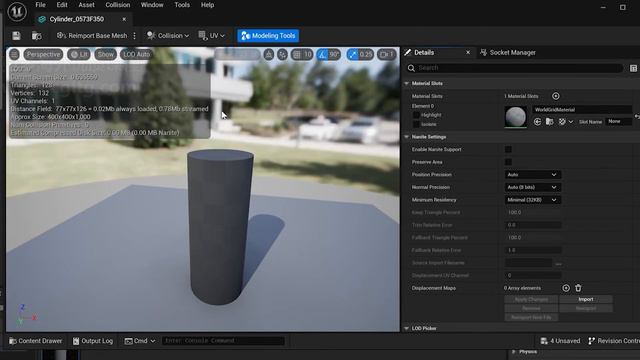
Task: Click the material slot actions icon
Action: tap(562, 122)
